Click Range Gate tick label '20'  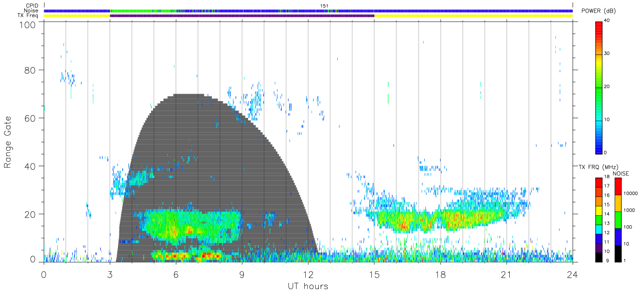tap(30, 214)
